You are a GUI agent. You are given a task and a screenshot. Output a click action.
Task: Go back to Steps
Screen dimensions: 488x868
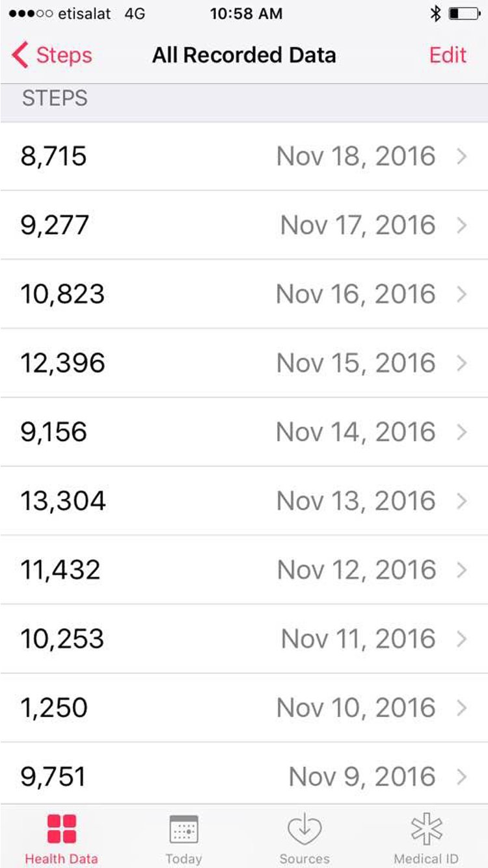point(64,55)
